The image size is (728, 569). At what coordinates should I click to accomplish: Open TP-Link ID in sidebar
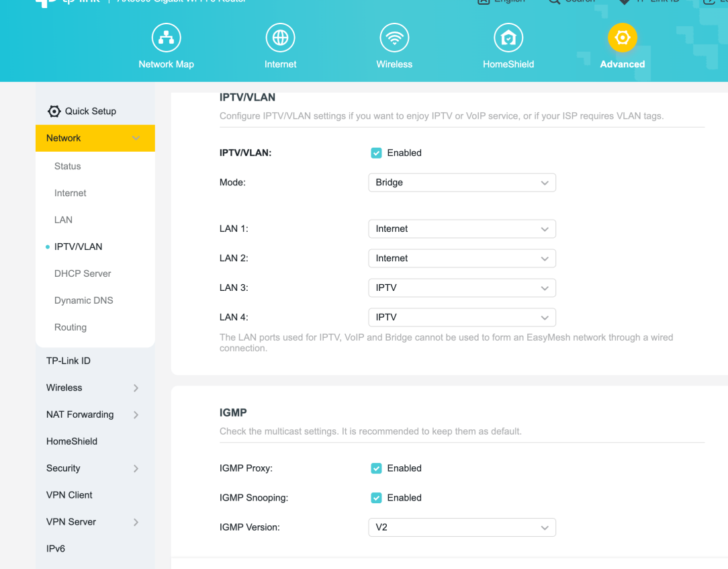[x=69, y=361]
